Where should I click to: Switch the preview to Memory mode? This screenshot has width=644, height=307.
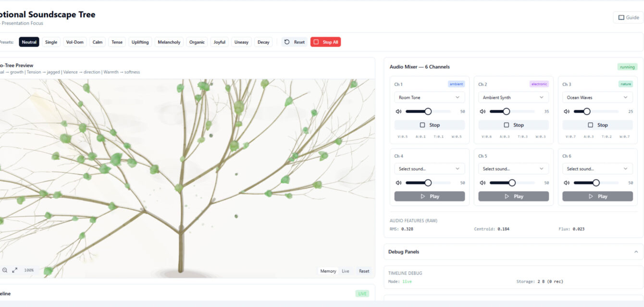(x=327, y=271)
